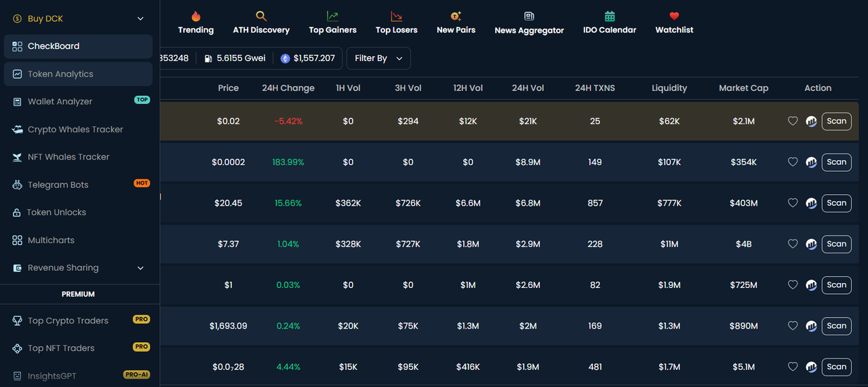Viewport: 868px width, 387px height.
Task: Open Telegram Bots in sidebar
Action: (78, 185)
